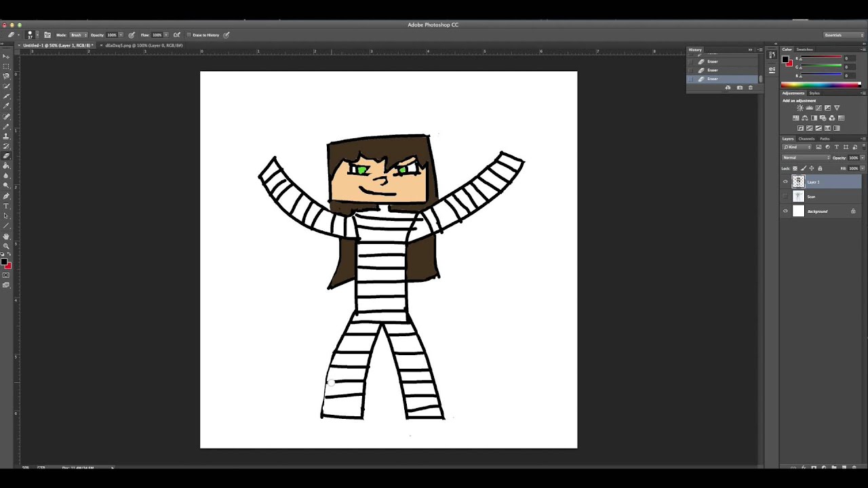Select the Path Selection tool
The width and height of the screenshot is (868, 488).
tap(6, 216)
